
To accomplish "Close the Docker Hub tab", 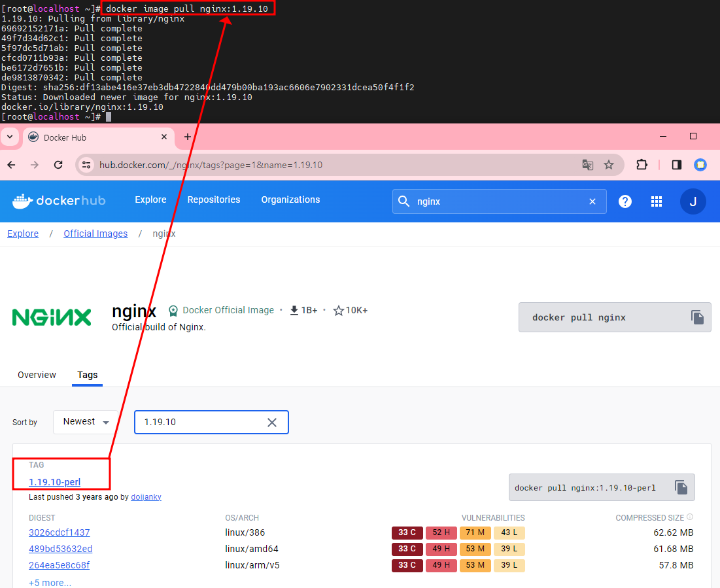I will pyautogui.click(x=164, y=137).
